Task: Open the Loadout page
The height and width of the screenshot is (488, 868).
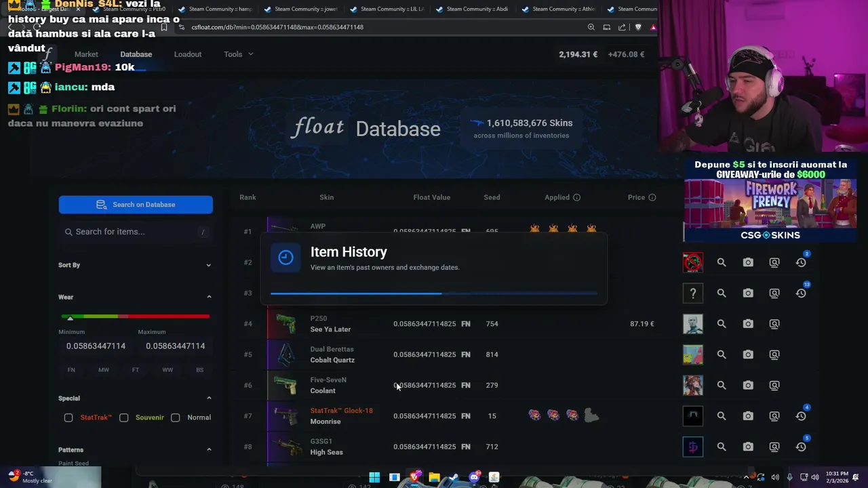Action: click(x=188, y=54)
